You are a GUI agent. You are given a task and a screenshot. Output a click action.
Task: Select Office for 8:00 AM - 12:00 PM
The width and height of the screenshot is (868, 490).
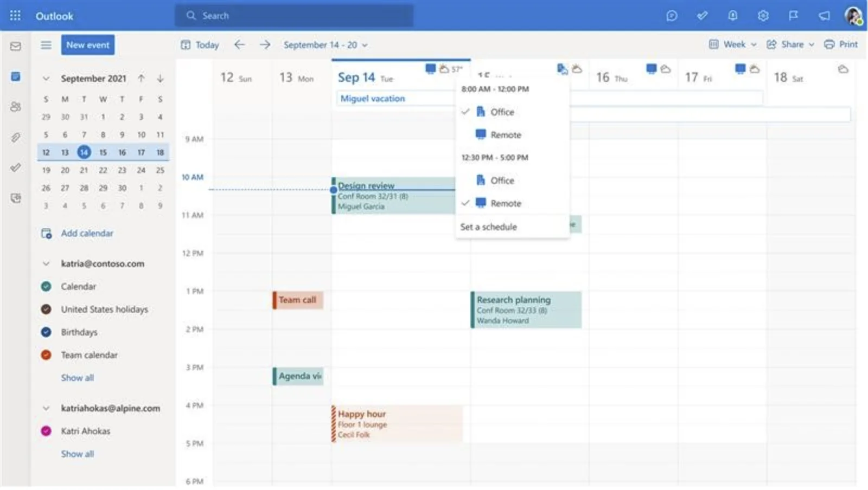pyautogui.click(x=513, y=112)
